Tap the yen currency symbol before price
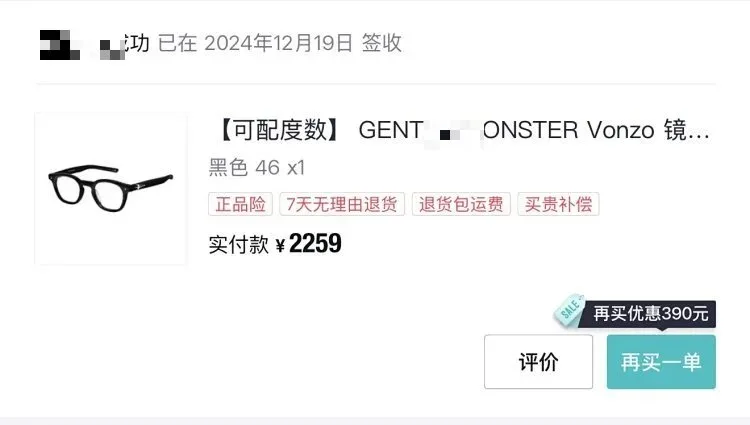The image size is (750, 425). pyautogui.click(x=280, y=246)
